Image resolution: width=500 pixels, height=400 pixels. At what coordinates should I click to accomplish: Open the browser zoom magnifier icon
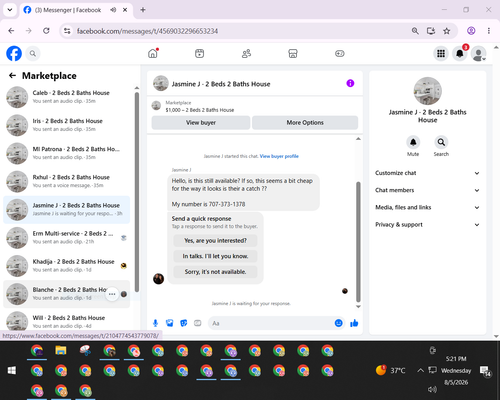coord(415,31)
